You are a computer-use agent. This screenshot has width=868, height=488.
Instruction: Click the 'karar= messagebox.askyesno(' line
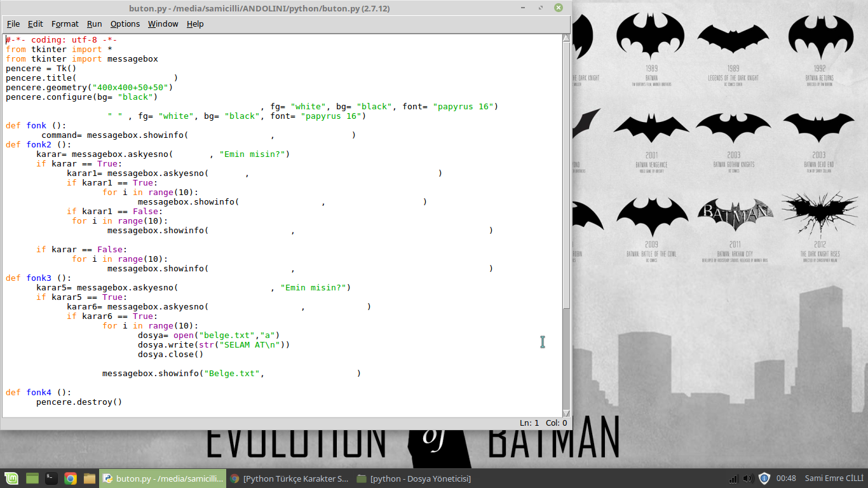click(x=163, y=154)
